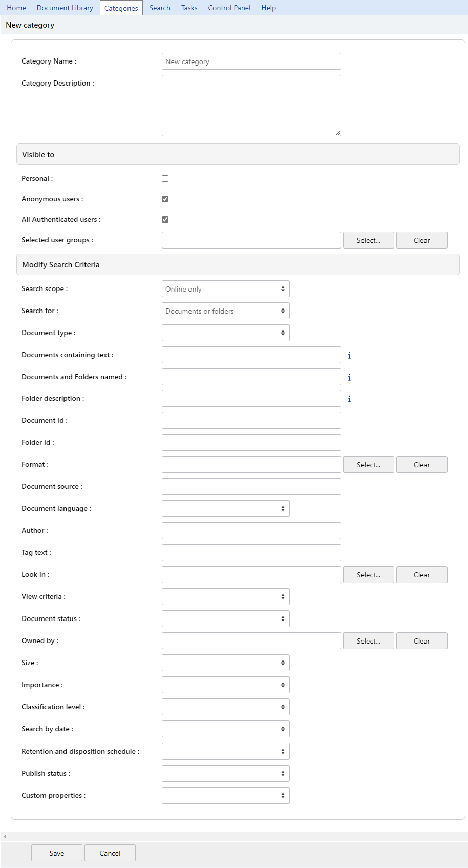Viewport: 468px width, 868px height.
Task: Focus the Owned by text field
Action: click(251, 641)
